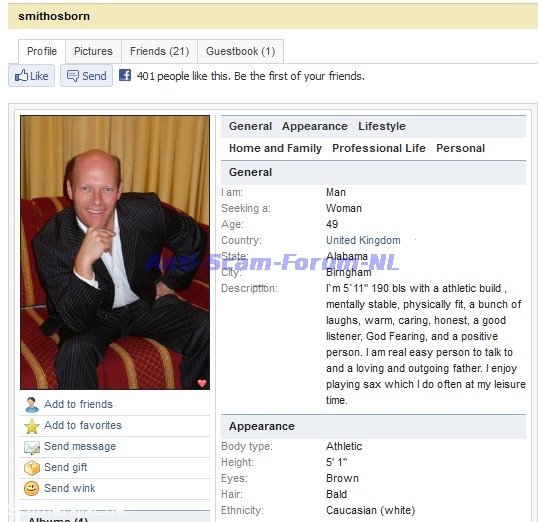Click the smiley Send wink icon
539x522 pixels.
[32, 488]
